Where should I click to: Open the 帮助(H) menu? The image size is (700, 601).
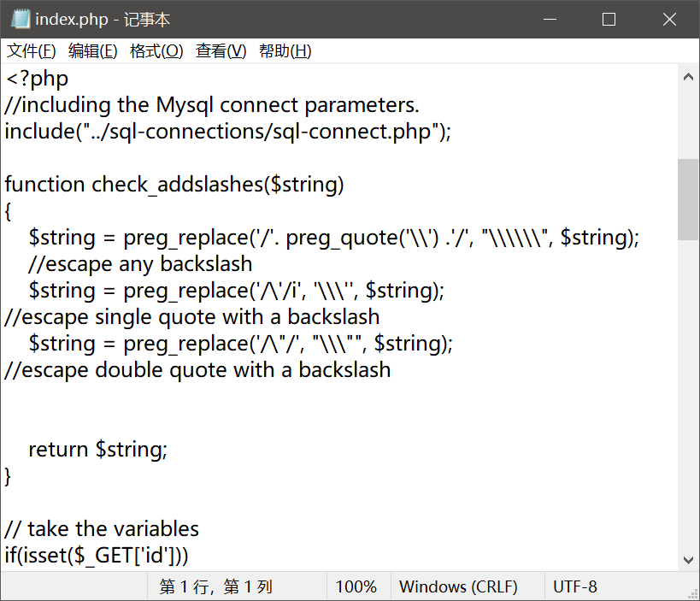coord(285,51)
